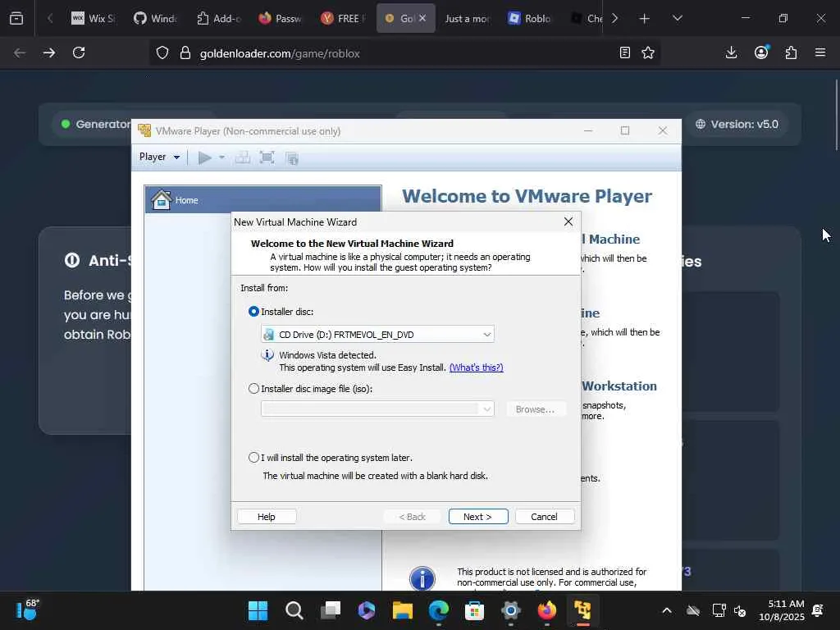Click the taskbar clock and date
The image size is (840, 630).
[782, 610]
